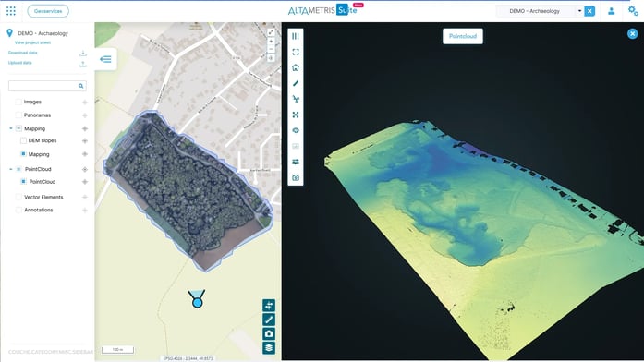
Task: Click the home view icon in 3D toolbar
Action: [296, 67]
